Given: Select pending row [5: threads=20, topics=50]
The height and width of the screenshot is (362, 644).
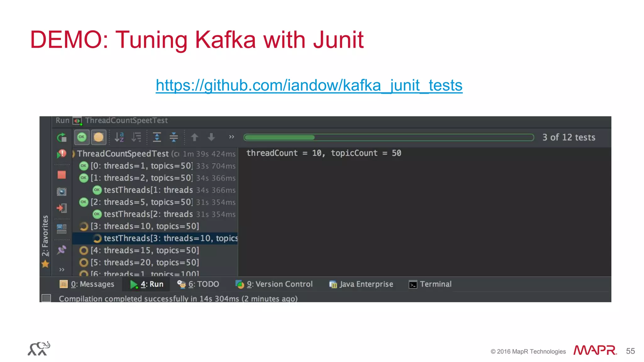Looking at the screenshot, I should tap(155, 262).
